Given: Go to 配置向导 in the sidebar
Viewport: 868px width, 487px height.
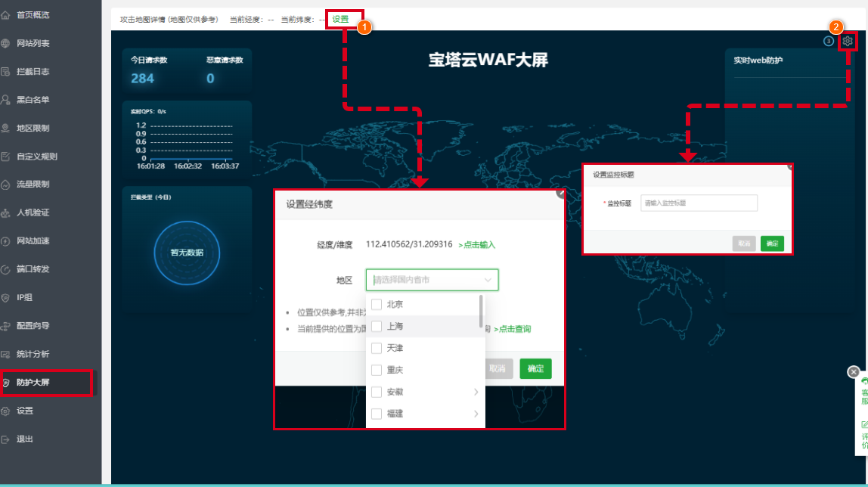Looking at the screenshot, I should 33,325.
